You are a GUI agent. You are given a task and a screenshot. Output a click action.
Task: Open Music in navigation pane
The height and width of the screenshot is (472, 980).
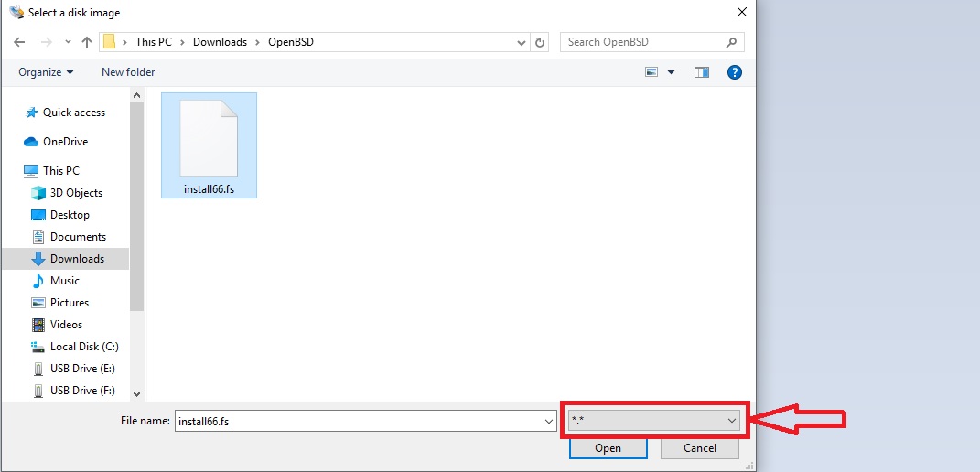click(x=65, y=281)
